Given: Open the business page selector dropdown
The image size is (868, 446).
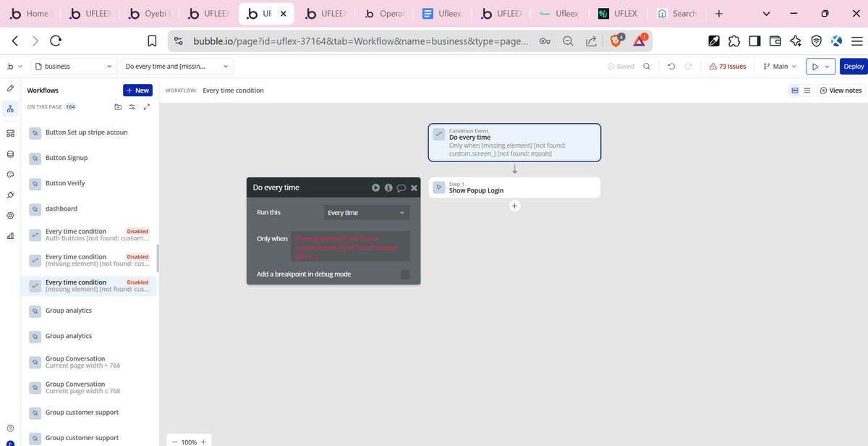Looking at the screenshot, I should click(72, 66).
